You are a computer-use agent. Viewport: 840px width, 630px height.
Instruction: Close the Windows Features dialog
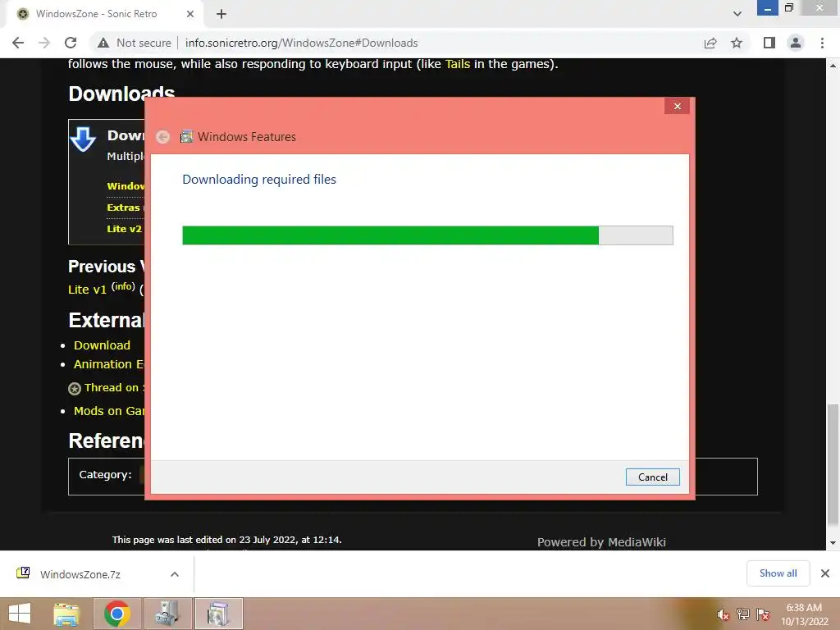pyautogui.click(x=677, y=106)
